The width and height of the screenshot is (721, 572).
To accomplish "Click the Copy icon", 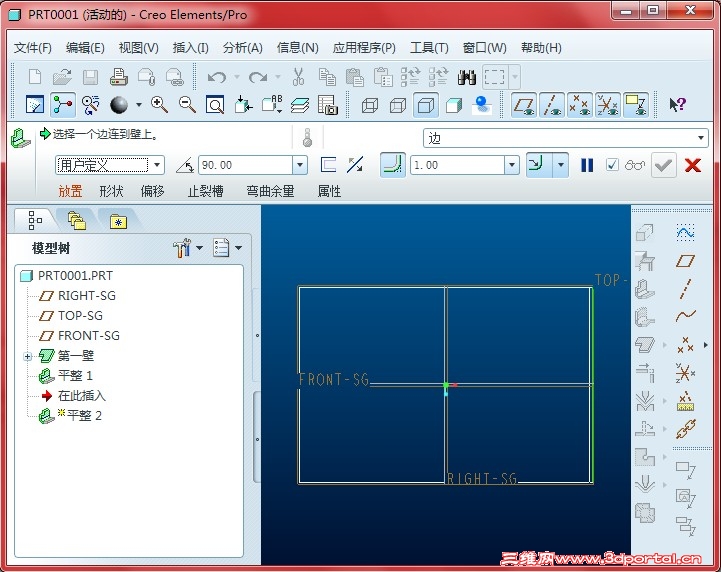I will (x=327, y=77).
